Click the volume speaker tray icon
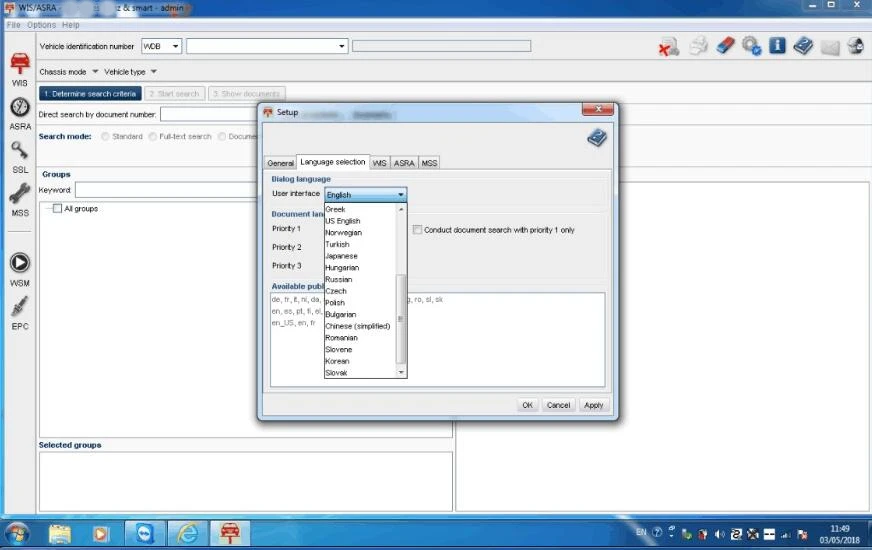This screenshot has height=550, width=872. pos(719,534)
